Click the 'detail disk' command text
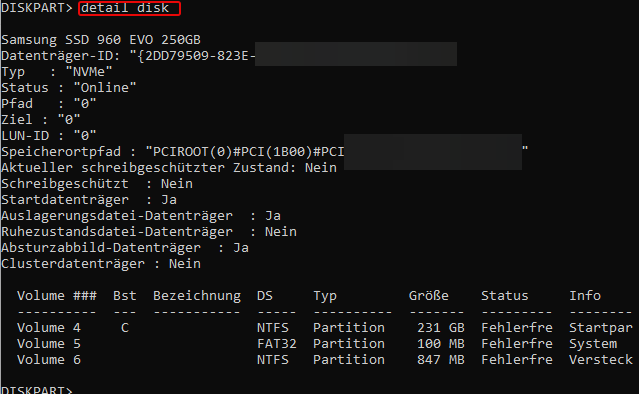Image resolution: width=639 pixels, height=394 pixels. (125, 8)
